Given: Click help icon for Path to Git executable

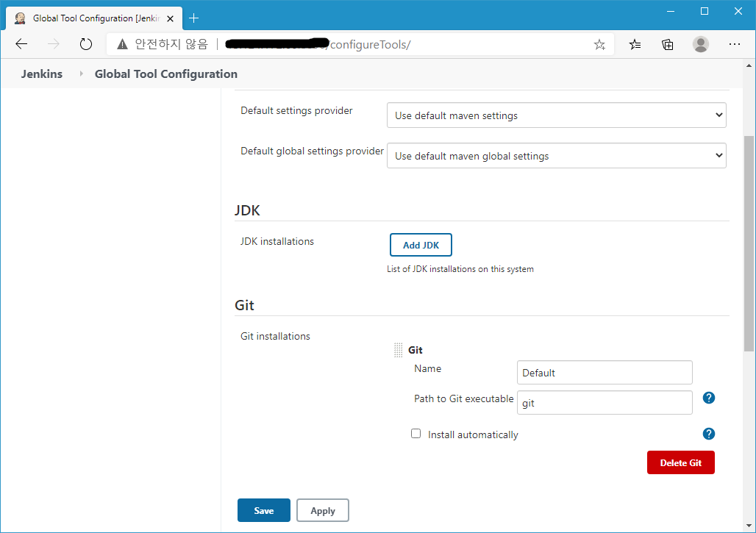Looking at the screenshot, I should (708, 398).
